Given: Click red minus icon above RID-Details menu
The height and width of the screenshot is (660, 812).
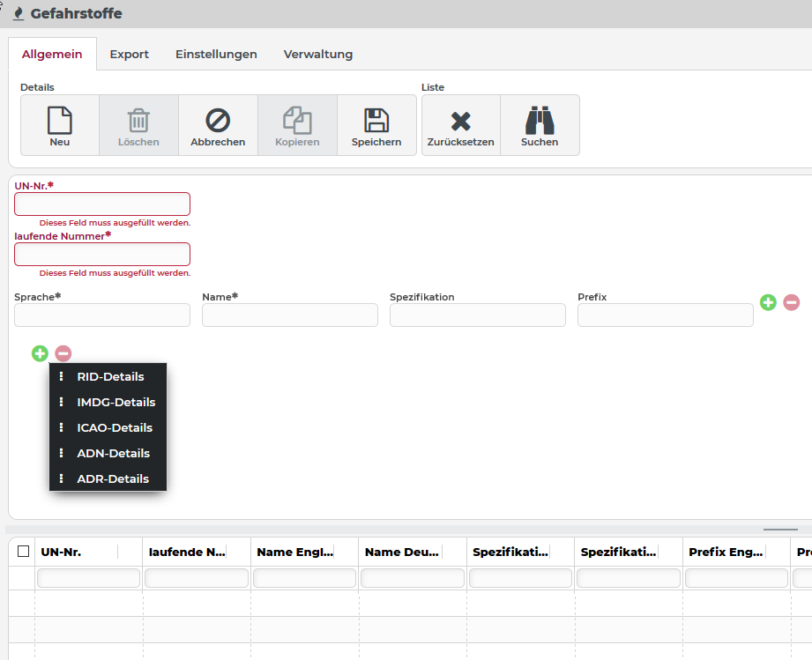Looking at the screenshot, I should [x=63, y=353].
